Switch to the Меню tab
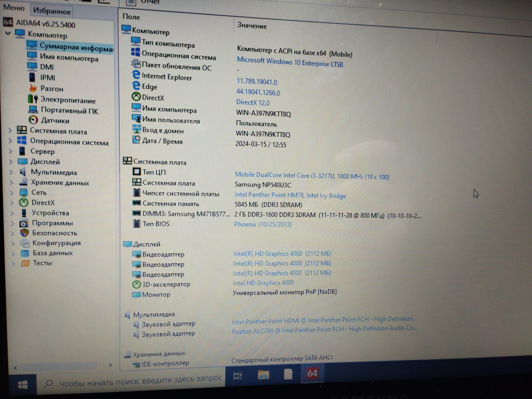Screen dimensions: 532x399 (14, 7)
